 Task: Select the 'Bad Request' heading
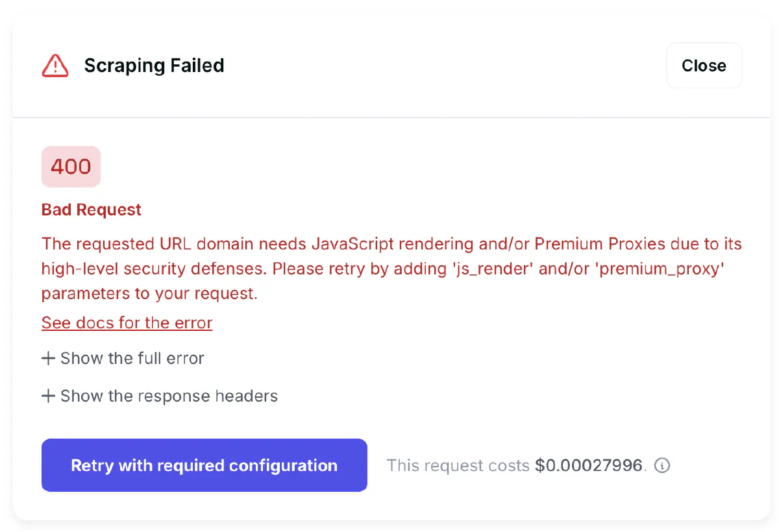click(91, 210)
